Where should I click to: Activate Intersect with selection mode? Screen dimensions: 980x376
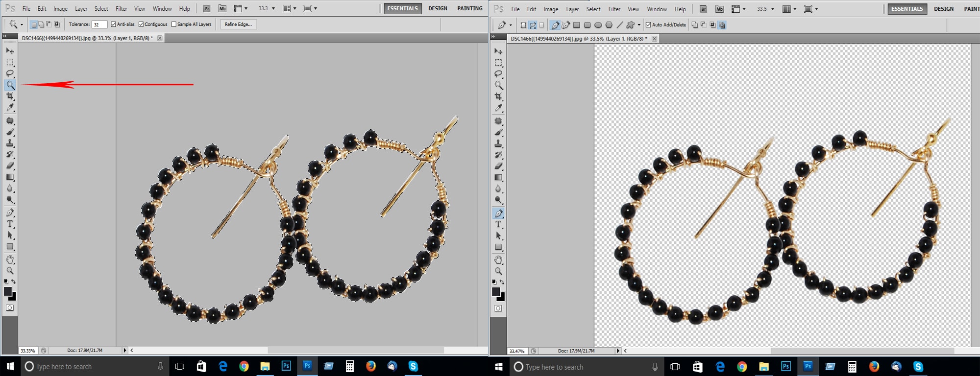point(57,24)
